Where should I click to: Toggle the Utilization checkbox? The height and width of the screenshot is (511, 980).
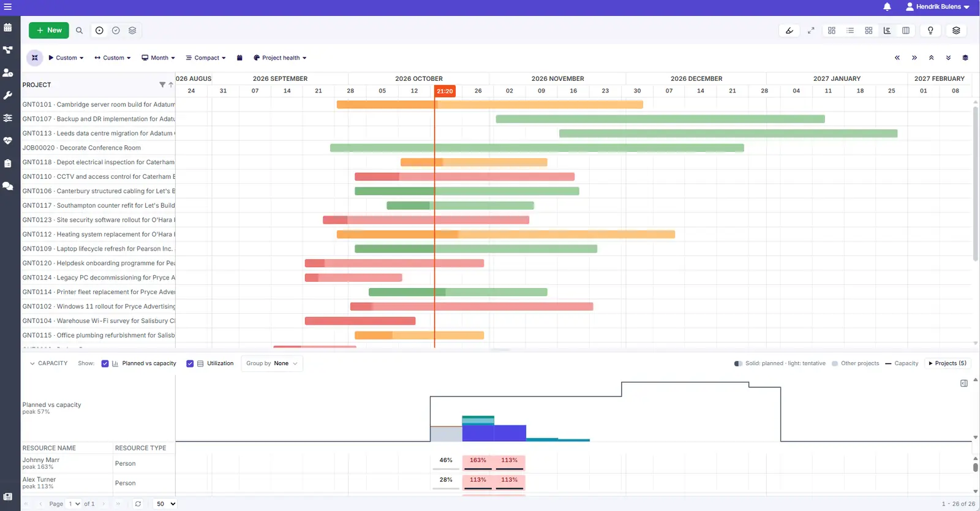[x=190, y=363]
